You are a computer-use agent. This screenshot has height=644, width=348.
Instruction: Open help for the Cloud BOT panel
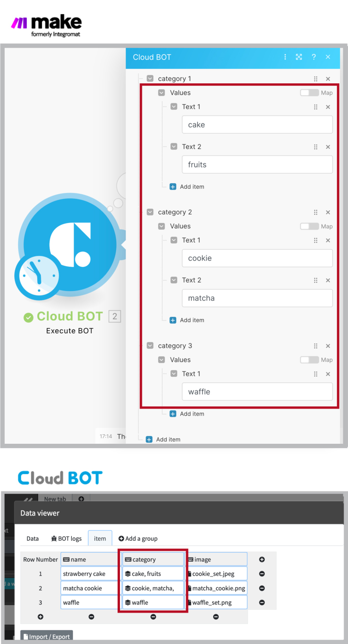click(x=314, y=57)
